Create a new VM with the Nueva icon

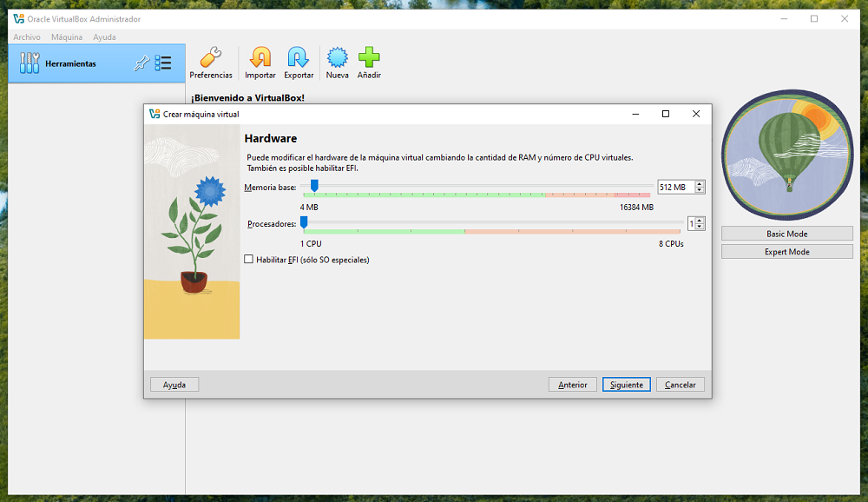[337, 59]
